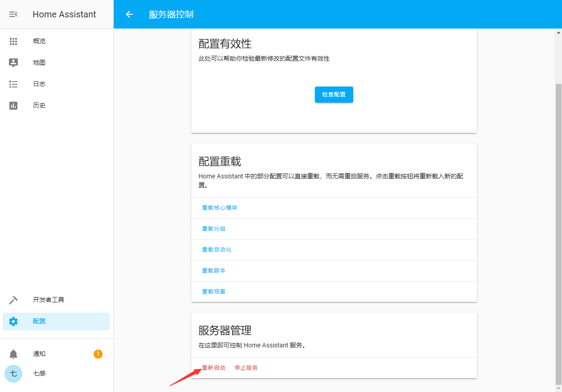Click 停止服务 to stop the server
Screen dimensions: 562x392
(x=246, y=368)
